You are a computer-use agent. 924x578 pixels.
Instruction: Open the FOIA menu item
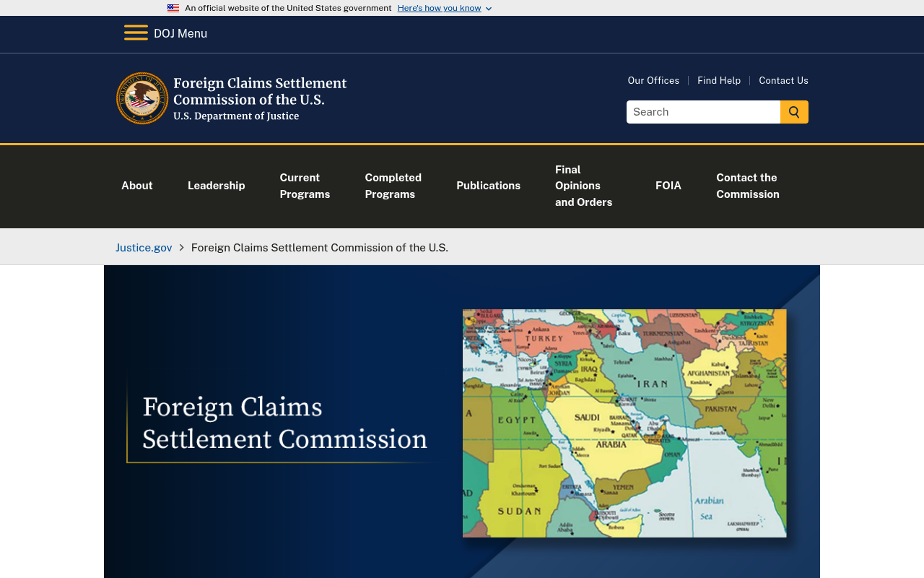(x=668, y=186)
